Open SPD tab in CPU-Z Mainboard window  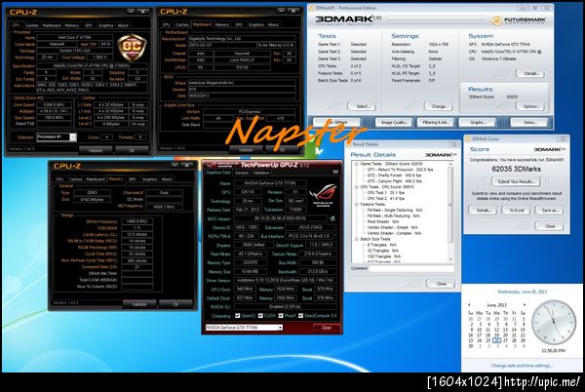pos(239,24)
